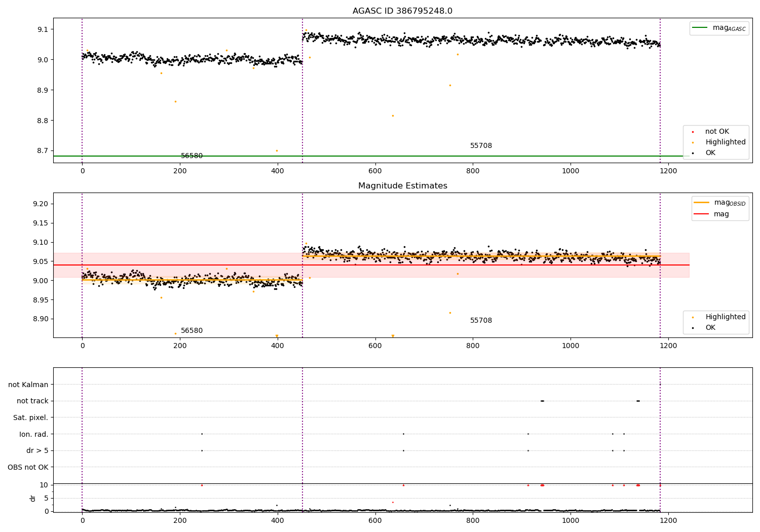Screen dimensions: 760x532
Task: Click the 'not track' marker cluster near x=1140
Action: click(638, 401)
